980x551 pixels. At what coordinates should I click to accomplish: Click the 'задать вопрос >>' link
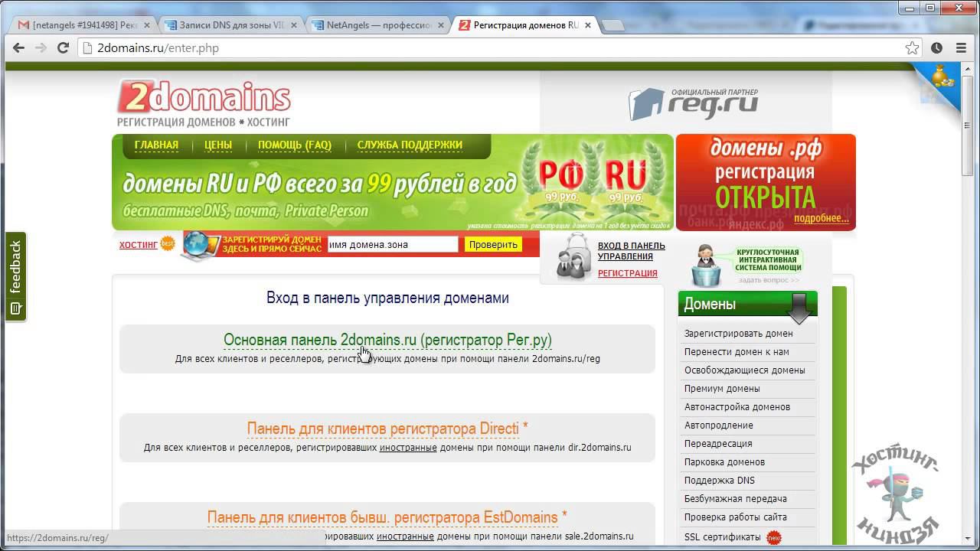[769, 280]
